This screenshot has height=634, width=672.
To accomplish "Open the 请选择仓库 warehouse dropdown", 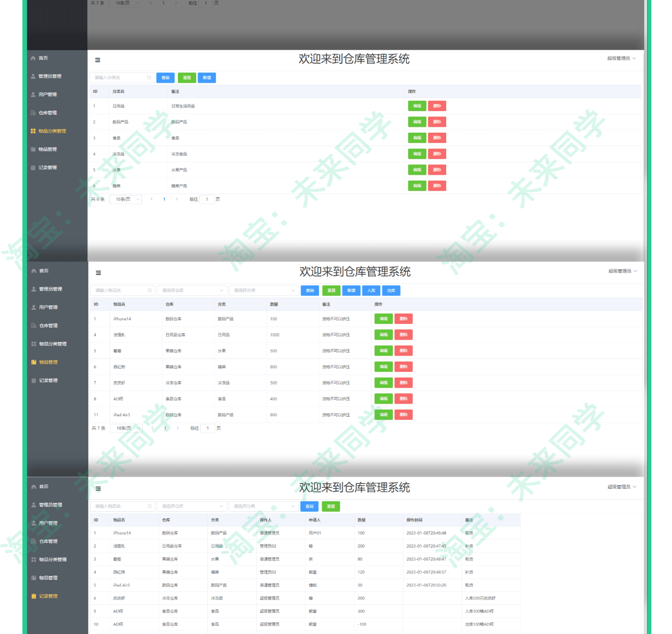I will tap(192, 290).
